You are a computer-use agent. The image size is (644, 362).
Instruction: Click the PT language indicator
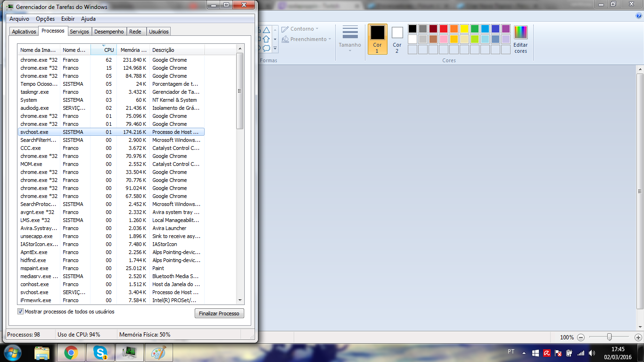coord(511,352)
